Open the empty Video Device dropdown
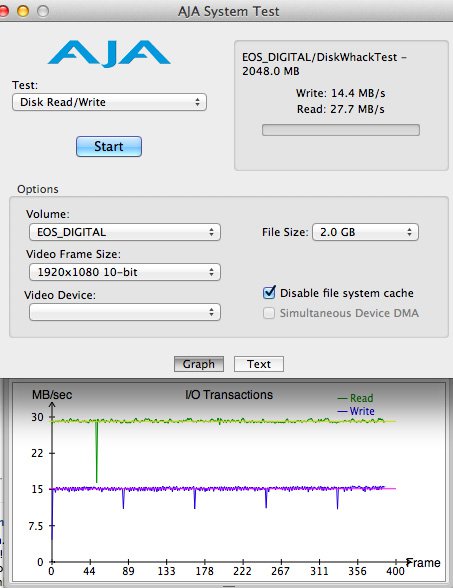This screenshot has width=453, height=588. [x=124, y=312]
